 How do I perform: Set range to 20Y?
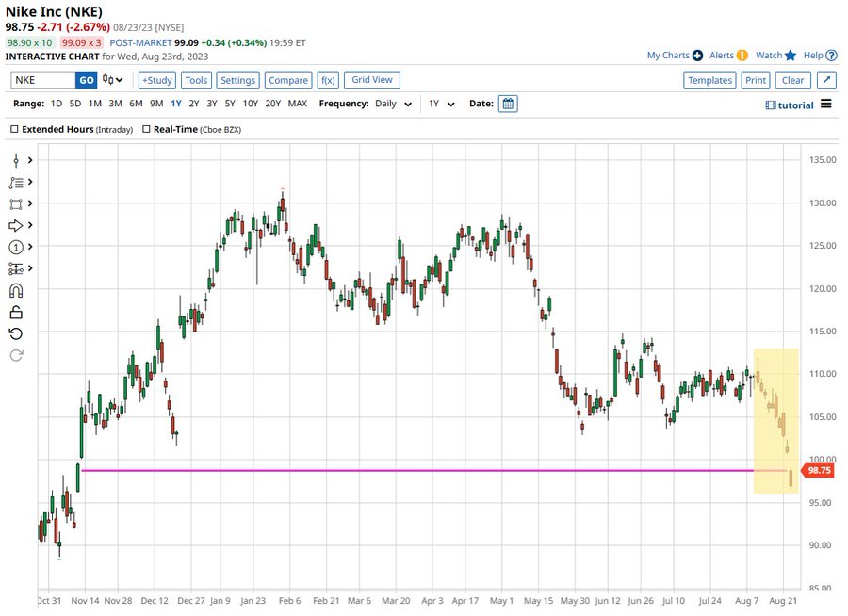(x=272, y=104)
